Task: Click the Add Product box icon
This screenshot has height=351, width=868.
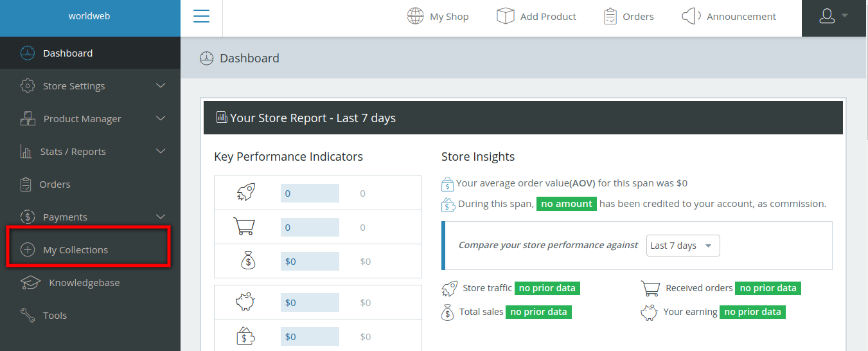Action: coord(505,17)
